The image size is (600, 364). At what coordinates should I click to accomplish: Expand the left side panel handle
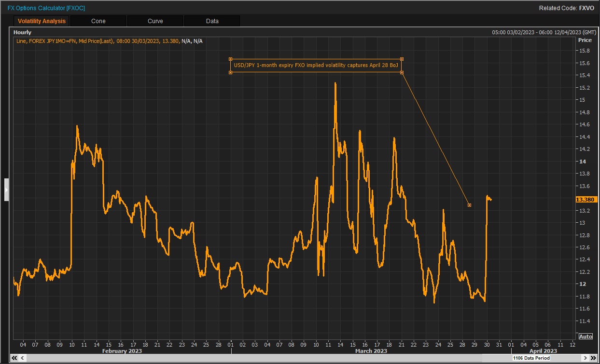tap(7, 189)
